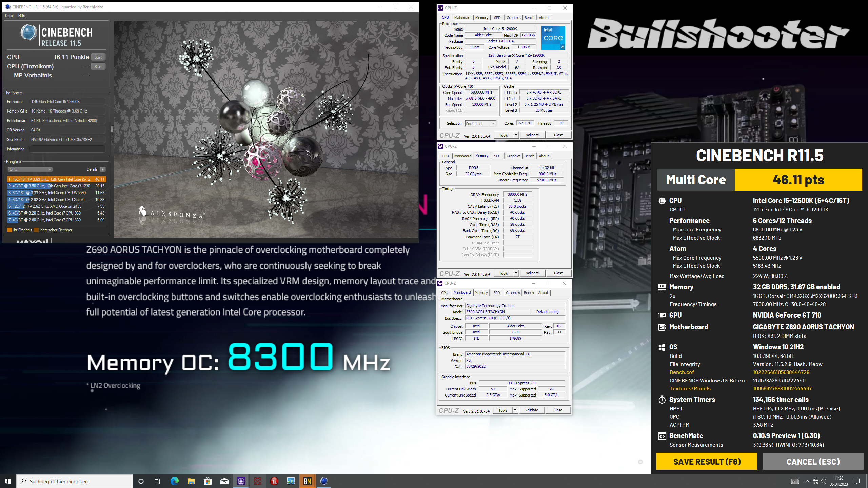Expand the Details arrow in Cinebench Rangliste
Screen dimensions: 868x488
coord(103,169)
